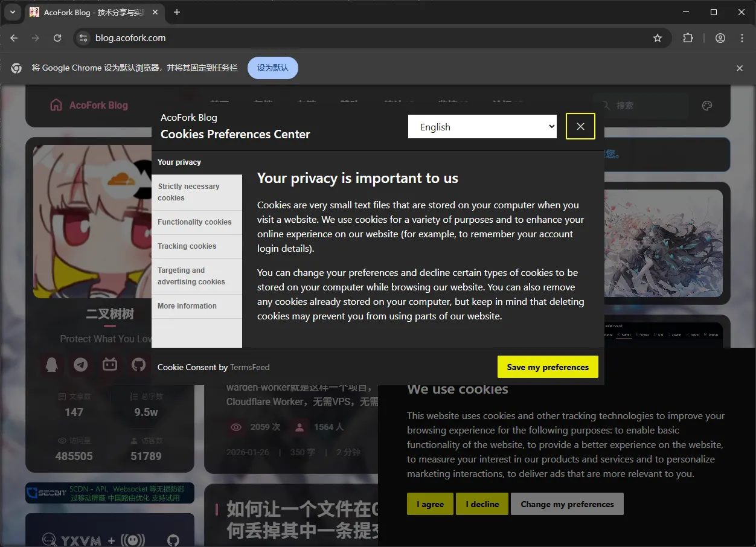Open the Telegram social icon
The width and height of the screenshot is (756, 547).
80,365
